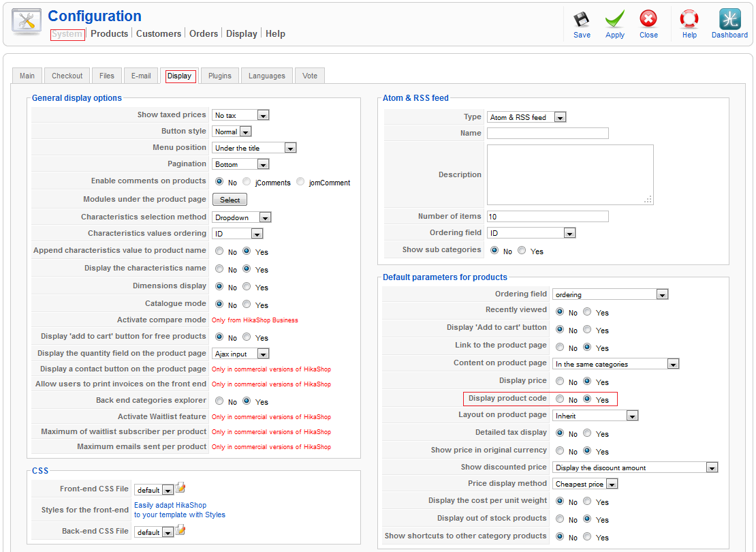Select jComments for product comments

[x=247, y=182]
